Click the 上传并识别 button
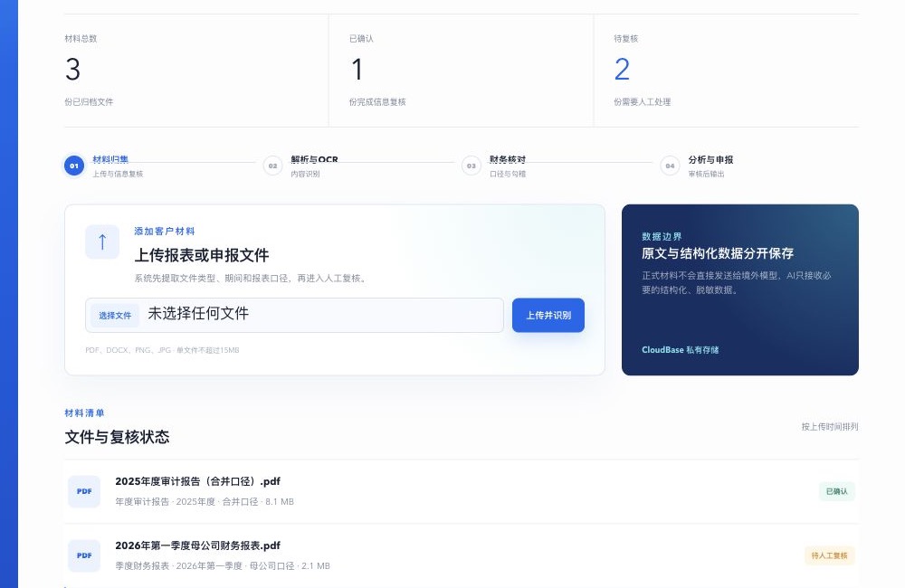This screenshot has width=905, height=588. 548,315
